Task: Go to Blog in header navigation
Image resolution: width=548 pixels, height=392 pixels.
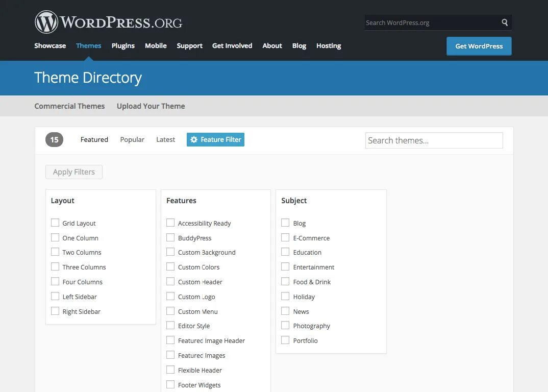Action: 299,45
